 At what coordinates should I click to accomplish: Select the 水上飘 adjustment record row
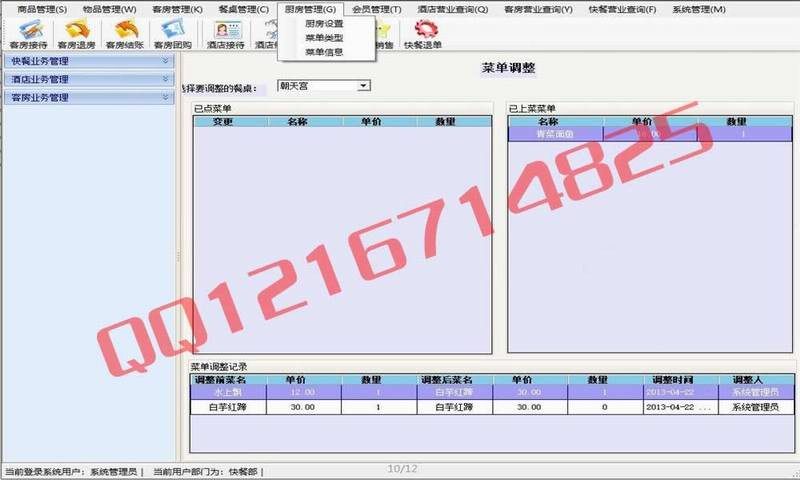click(492, 392)
